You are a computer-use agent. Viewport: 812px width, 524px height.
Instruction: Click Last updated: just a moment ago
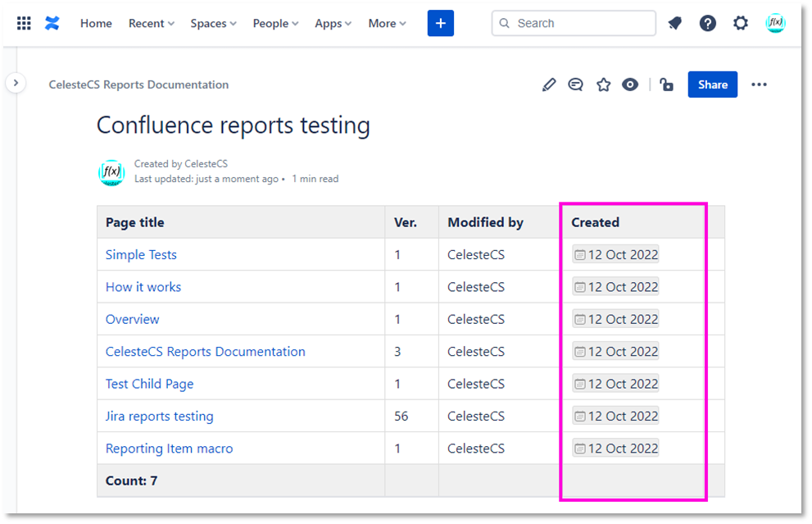tap(206, 179)
